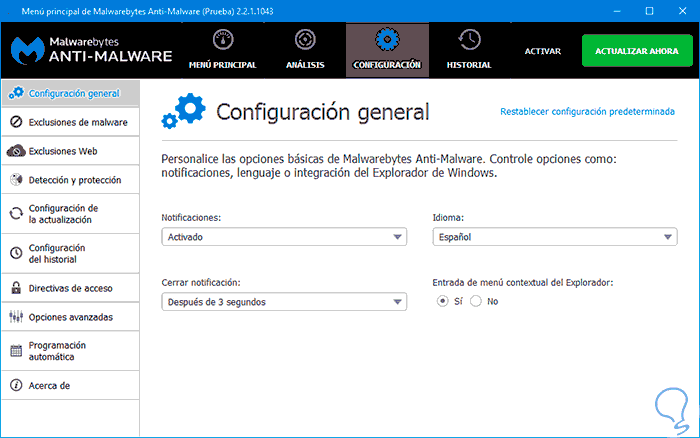Click the Notificaciones: field label
This screenshot has width=700, height=438.
(191, 218)
